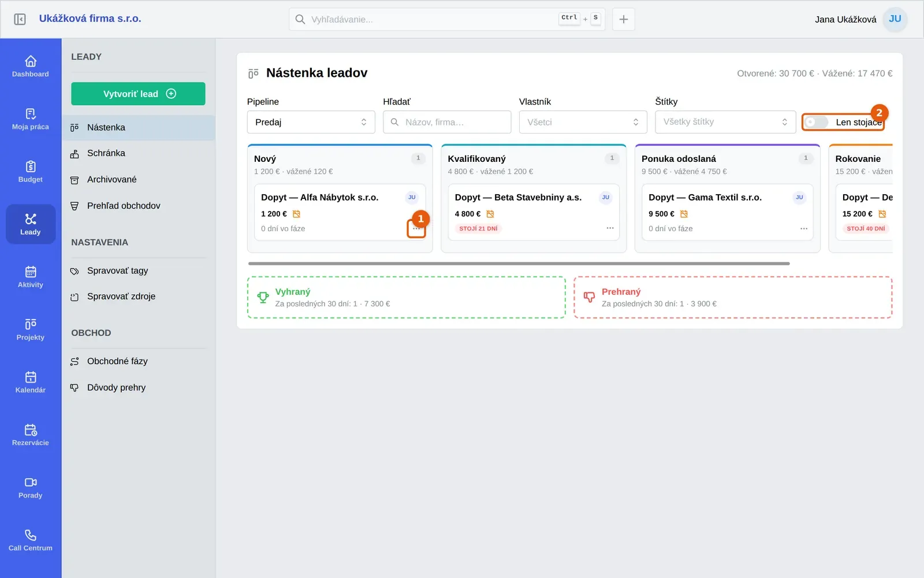Select Schránka in the Leady menu
The width and height of the screenshot is (924, 578).
point(139,153)
